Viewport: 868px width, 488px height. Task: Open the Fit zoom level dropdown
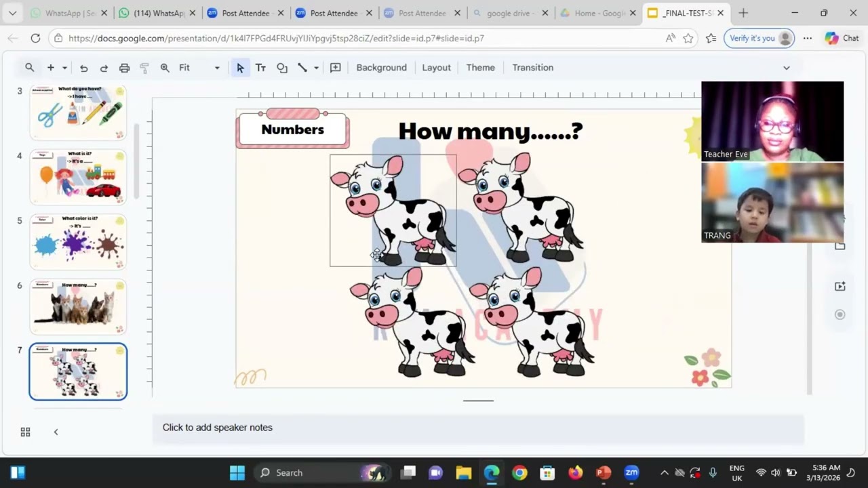pos(199,68)
